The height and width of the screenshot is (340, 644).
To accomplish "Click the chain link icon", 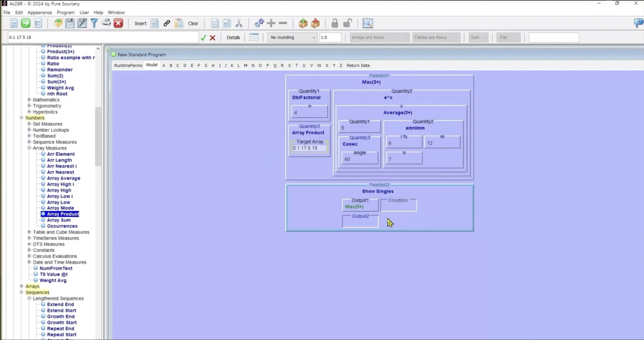I will (x=167, y=23).
